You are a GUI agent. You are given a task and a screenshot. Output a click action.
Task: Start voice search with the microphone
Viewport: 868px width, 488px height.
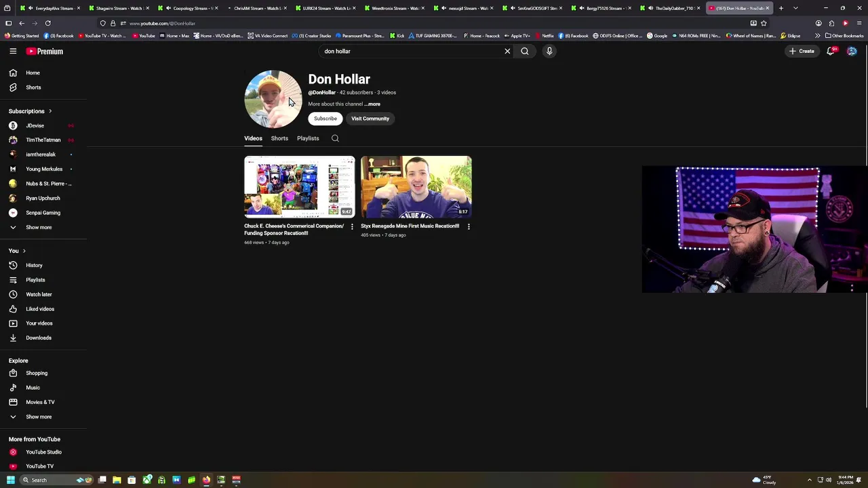(549, 52)
